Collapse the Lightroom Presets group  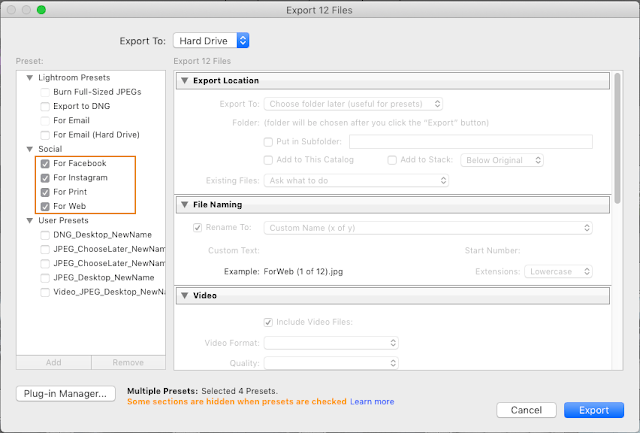tap(29, 77)
